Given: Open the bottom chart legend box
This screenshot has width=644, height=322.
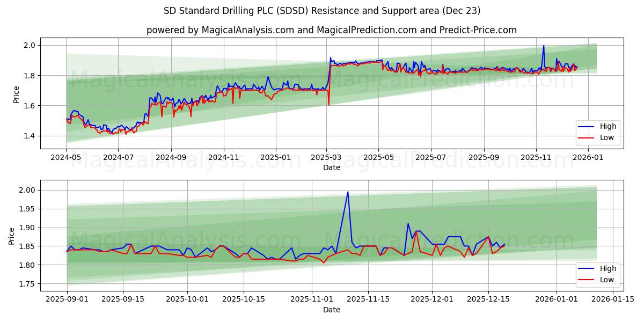Looking at the screenshot, I should [x=597, y=274].
